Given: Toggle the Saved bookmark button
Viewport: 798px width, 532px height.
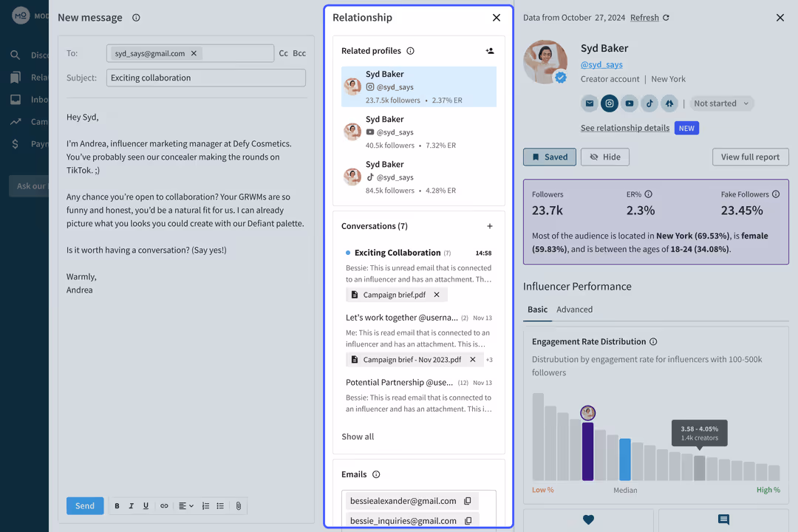Looking at the screenshot, I should tap(550, 157).
